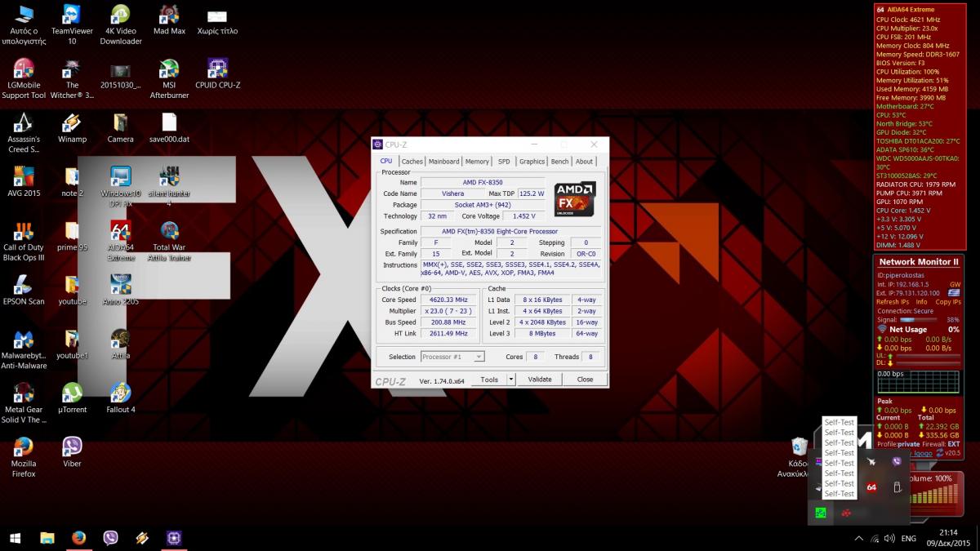
Task: Expand the Tools dropdown arrow
Action: click(x=511, y=380)
